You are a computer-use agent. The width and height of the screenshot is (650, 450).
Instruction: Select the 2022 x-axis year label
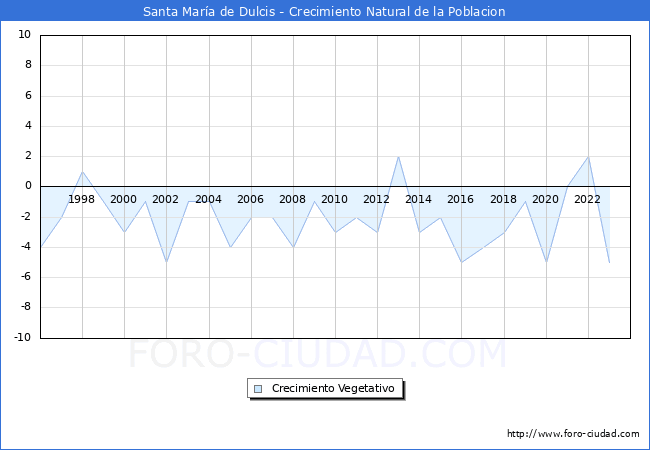pos(587,199)
